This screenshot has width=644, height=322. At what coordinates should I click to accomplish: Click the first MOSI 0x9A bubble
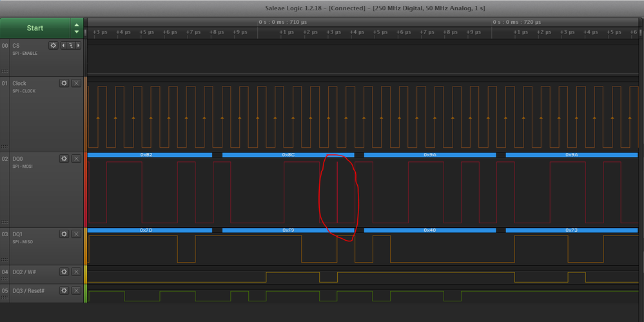coord(429,155)
